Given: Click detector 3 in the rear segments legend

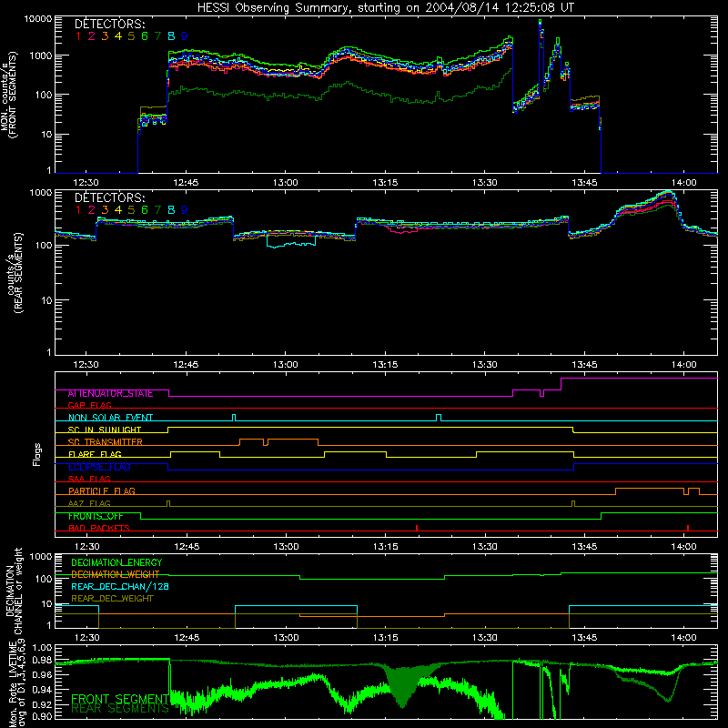Looking at the screenshot, I should coord(105,210).
